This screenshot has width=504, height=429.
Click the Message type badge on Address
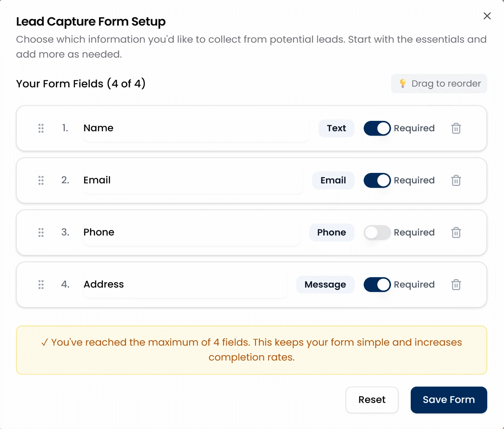pyautogui.click(x=325, y=284)
